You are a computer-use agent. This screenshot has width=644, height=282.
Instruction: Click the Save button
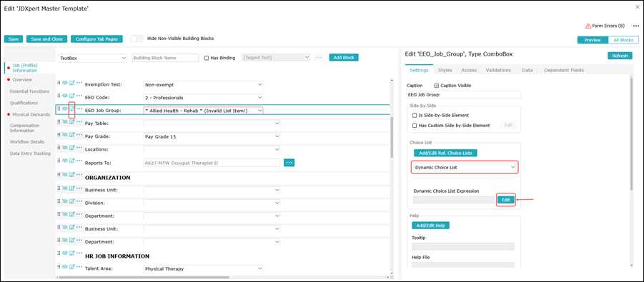14,39
